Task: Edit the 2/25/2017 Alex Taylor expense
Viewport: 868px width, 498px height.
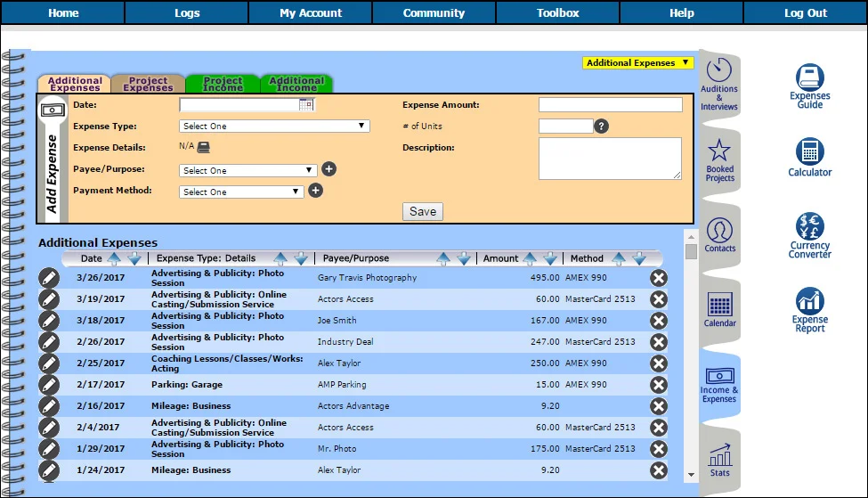Action: [49, 363]
